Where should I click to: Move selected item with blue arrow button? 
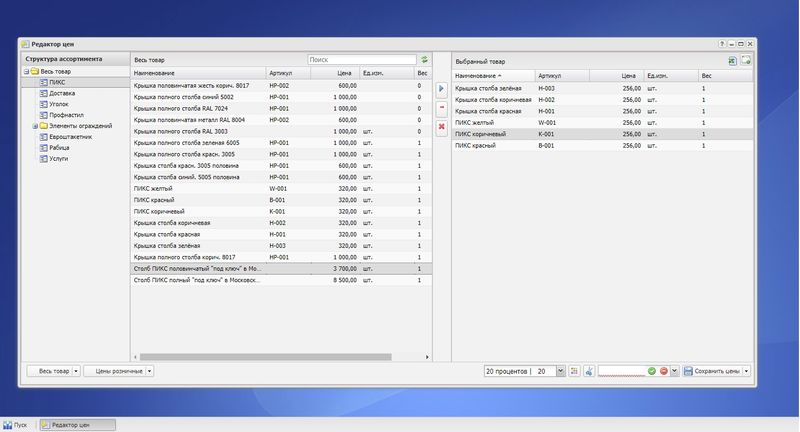[x=441, y=89]
